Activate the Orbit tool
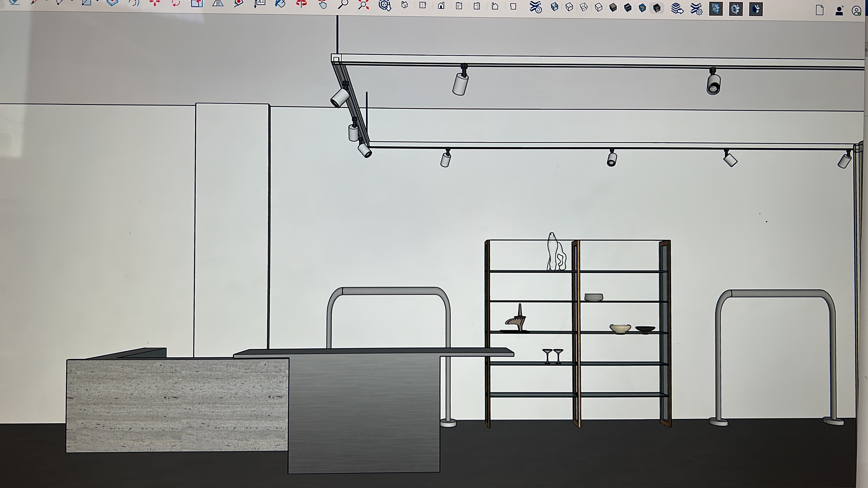Image resolution: width=868 pixels, height=488 pixels. 301,4
